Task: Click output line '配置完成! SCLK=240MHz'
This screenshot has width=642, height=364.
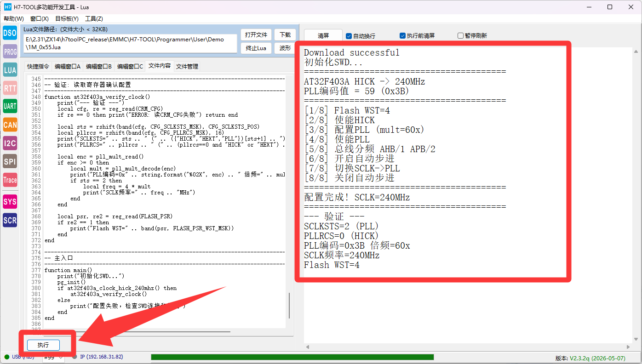Action: [x=357, y=198]
